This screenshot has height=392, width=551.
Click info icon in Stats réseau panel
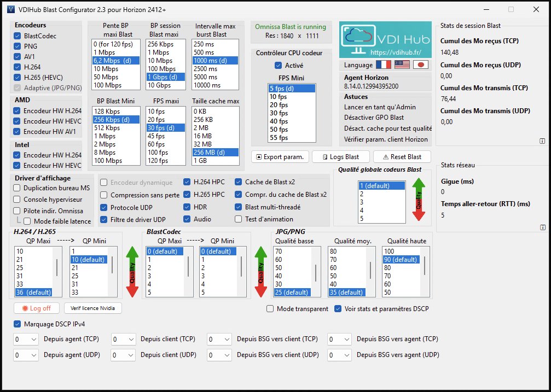542,227
